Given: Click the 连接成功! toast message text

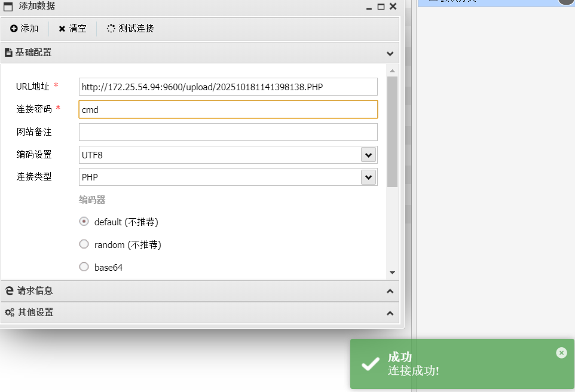Looking at the screenshot, I should click(x=413, y=370).
